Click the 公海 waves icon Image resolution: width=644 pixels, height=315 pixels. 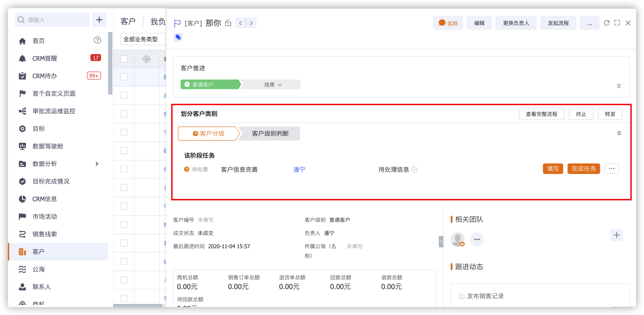22,269
